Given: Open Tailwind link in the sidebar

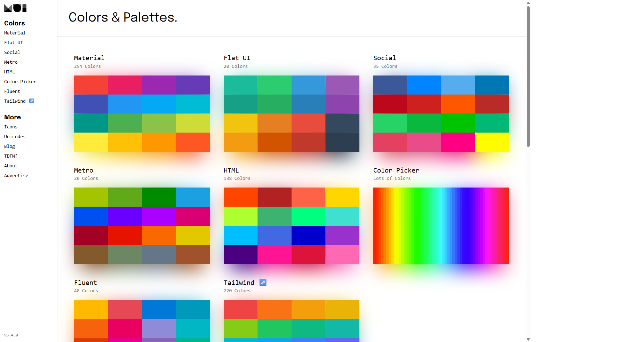Looking at the screenshot, I should (x=15, y=101).
